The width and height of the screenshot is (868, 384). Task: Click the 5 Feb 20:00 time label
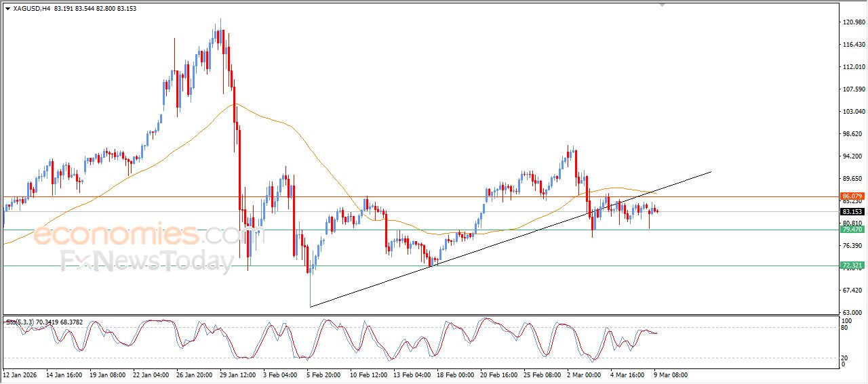[x=323, y=374]
